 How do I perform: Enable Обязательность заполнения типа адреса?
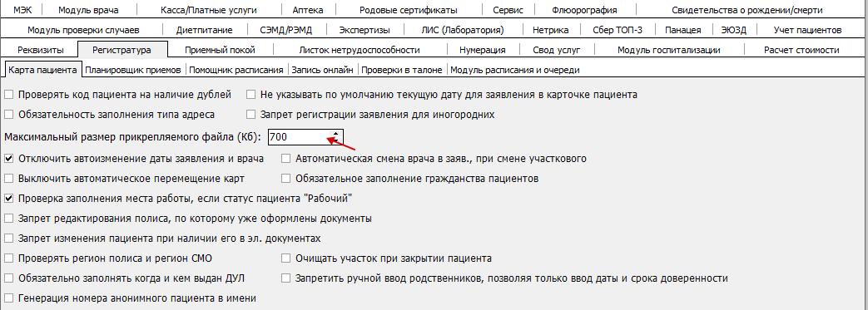pos(8,115)
